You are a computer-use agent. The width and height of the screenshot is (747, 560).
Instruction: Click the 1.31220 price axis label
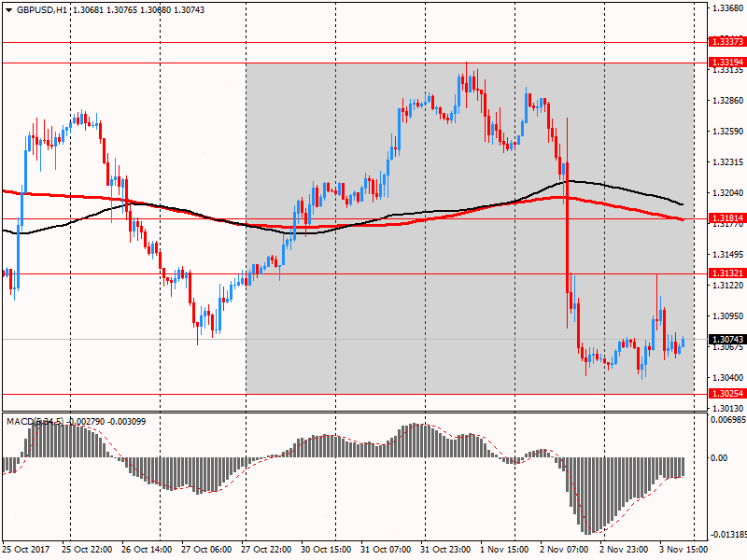pos(728,286)
